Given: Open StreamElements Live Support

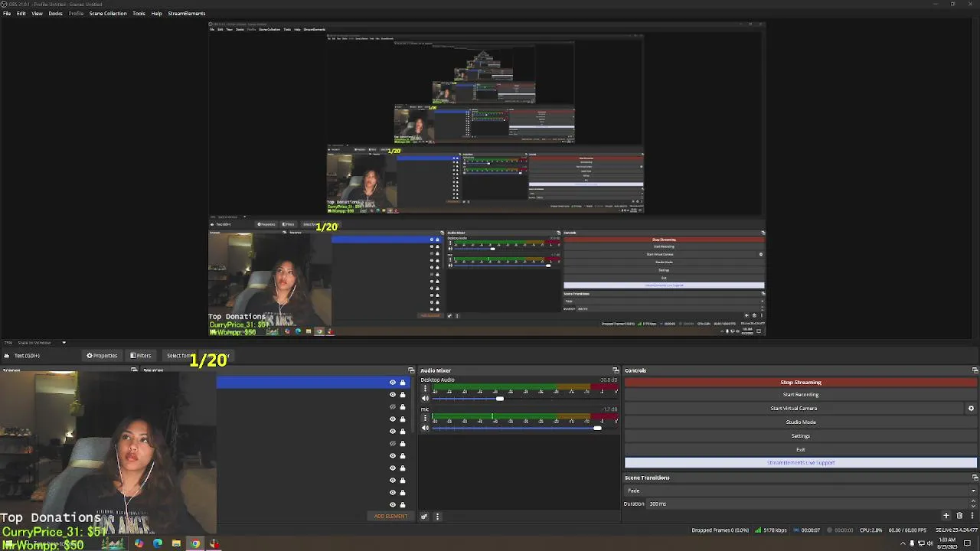Looking at the screenshot, I should pos(801,462).
